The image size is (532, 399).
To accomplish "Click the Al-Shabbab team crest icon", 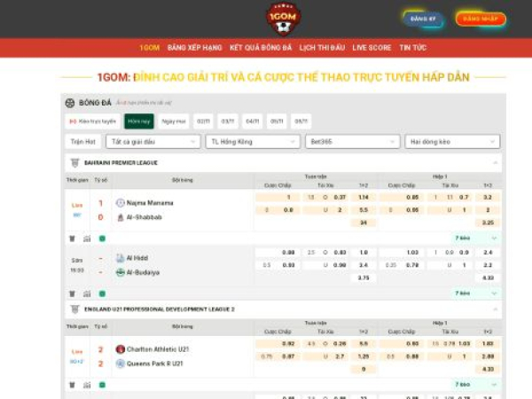I will [x=121, y=217].
